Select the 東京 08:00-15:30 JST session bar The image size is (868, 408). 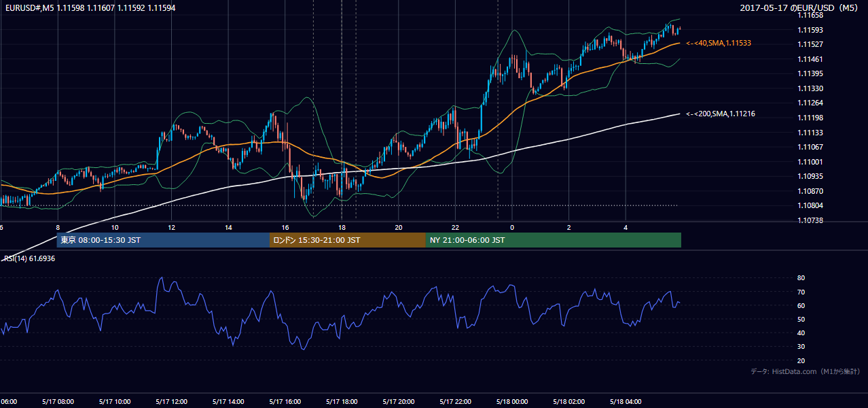163,240
